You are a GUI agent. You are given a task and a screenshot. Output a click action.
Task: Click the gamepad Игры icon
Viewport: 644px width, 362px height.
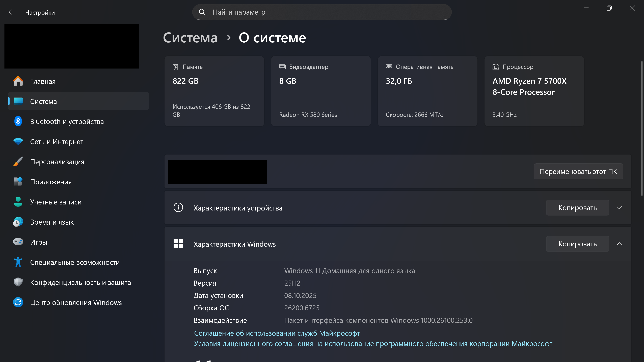coord(18,242)
